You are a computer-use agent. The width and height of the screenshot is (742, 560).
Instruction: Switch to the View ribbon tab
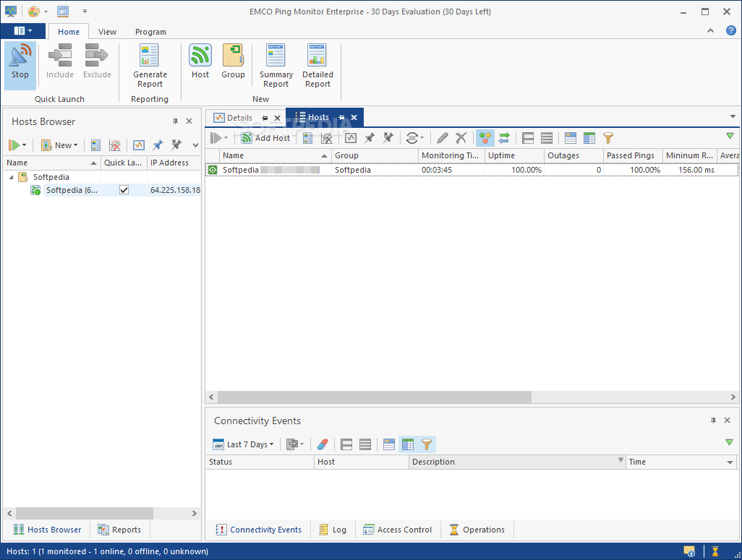[x=107, y=32]
